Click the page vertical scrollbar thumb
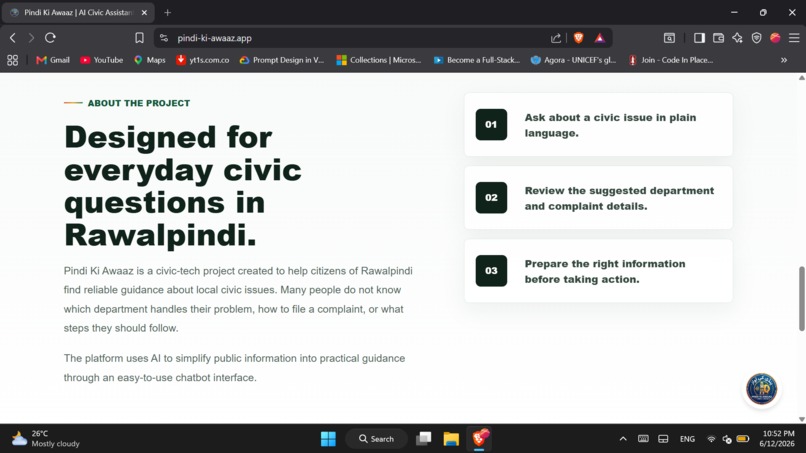 [x=801, y=298]
